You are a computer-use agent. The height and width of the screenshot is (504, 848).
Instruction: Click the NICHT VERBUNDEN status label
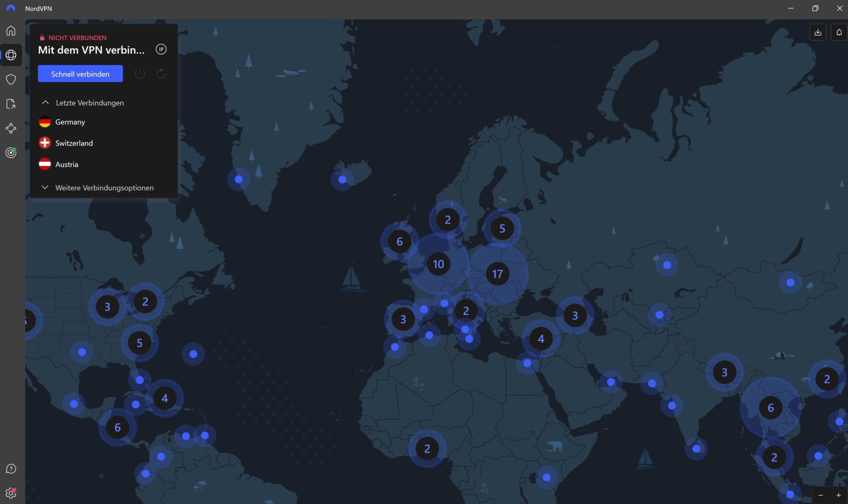tap(77, 38)
